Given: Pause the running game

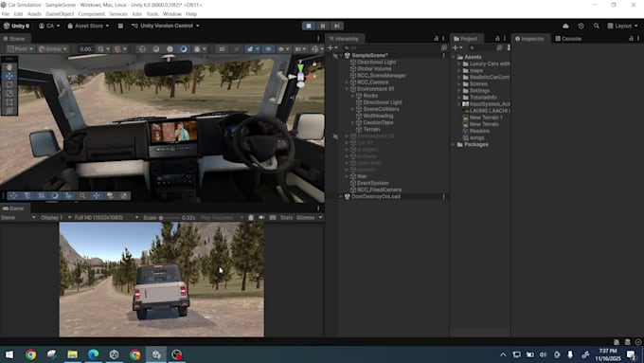Looking at the screenshot, I should point(322,26).
